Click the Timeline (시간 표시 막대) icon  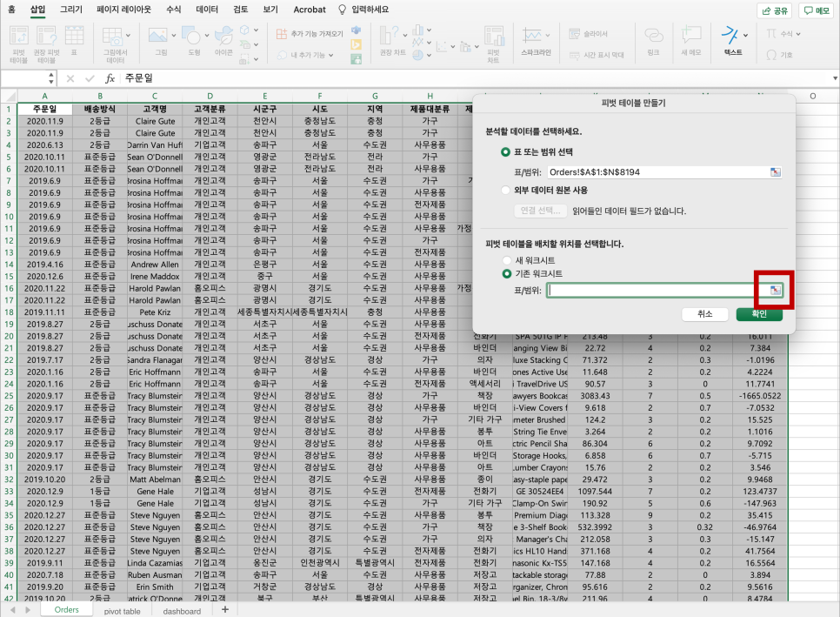574,55
